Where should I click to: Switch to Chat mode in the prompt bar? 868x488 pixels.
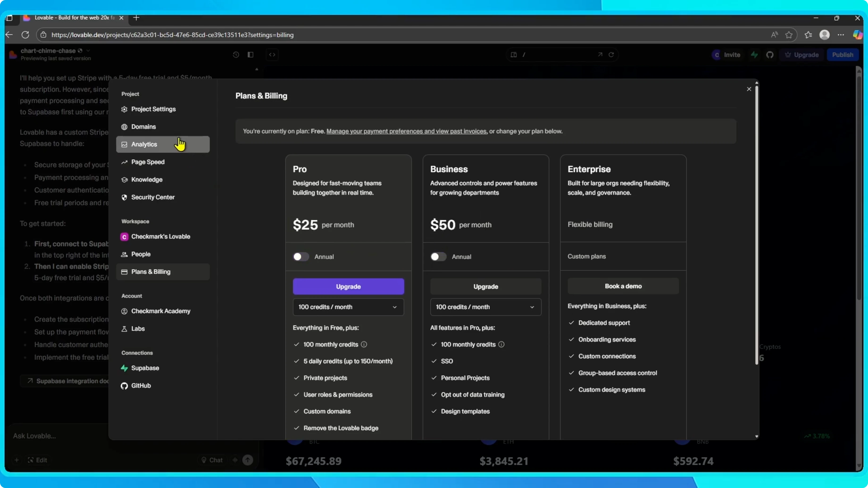[x=212, y=460]
